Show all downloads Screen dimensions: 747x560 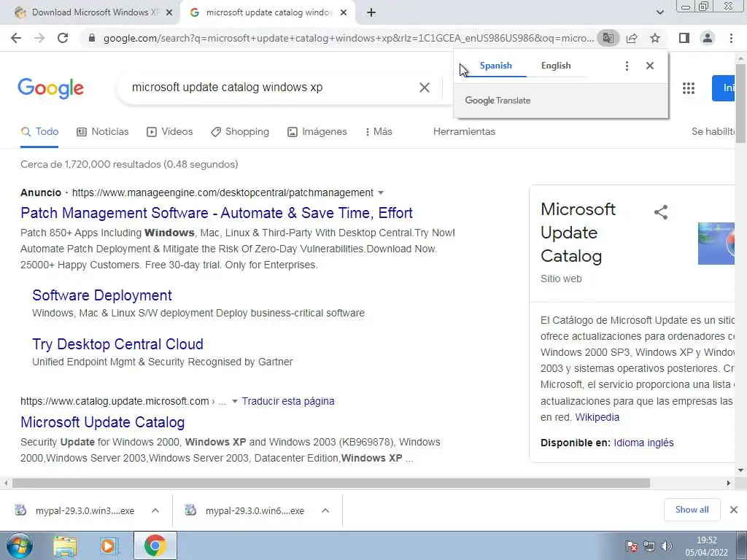pyautogui.click(x=692, y=510)
